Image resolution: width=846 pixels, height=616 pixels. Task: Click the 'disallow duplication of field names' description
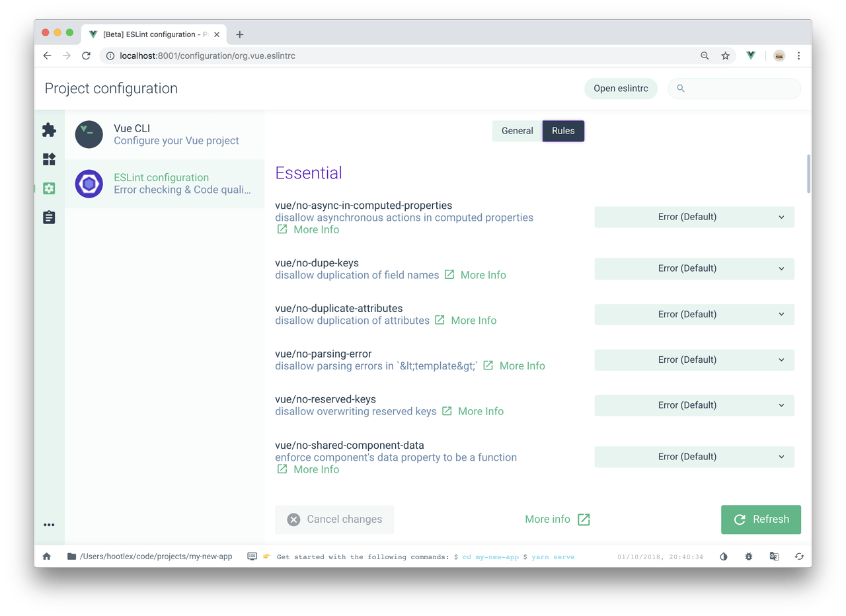pos(357,275)
